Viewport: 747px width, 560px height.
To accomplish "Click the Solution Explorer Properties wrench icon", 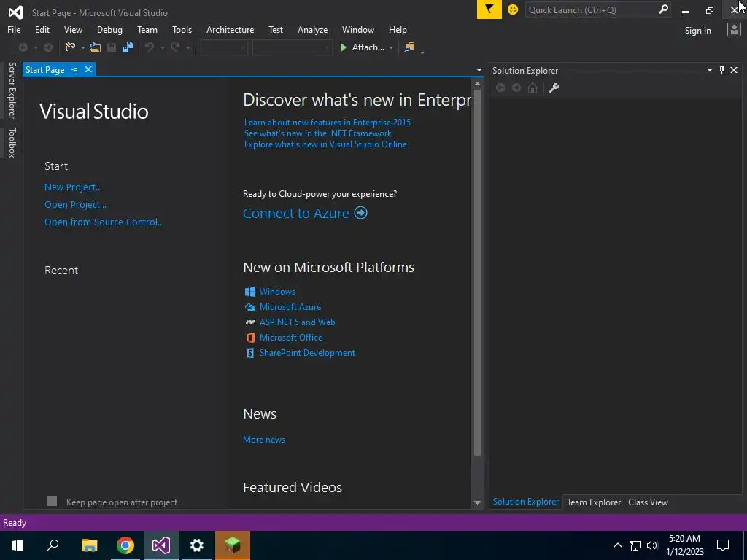I will tap(554, 87).
